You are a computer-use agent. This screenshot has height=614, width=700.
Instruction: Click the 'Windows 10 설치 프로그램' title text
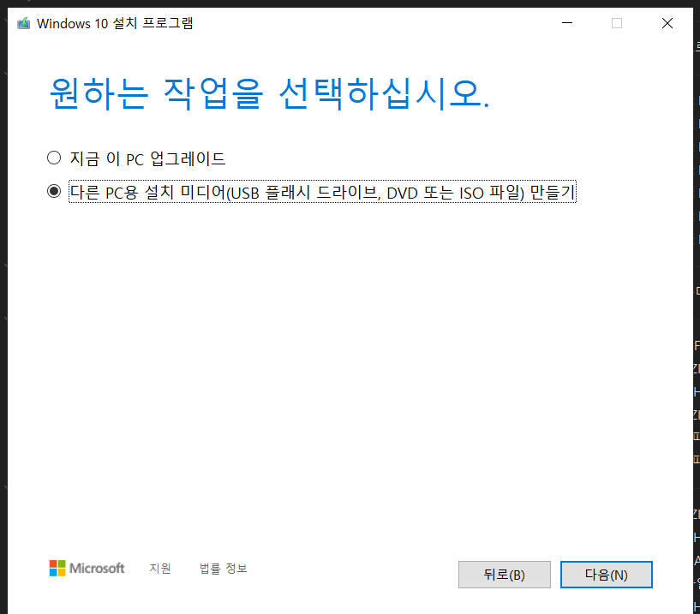tap(115, 23)
